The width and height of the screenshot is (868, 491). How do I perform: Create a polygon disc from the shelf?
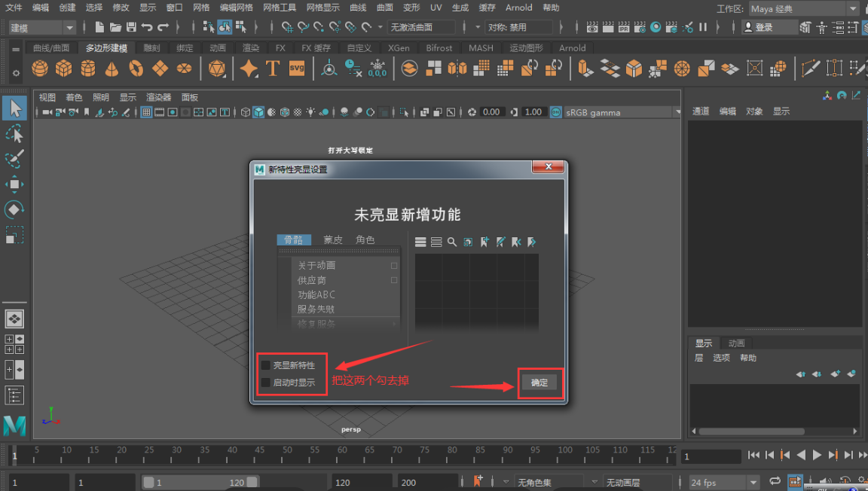click(x=185, y=69)
